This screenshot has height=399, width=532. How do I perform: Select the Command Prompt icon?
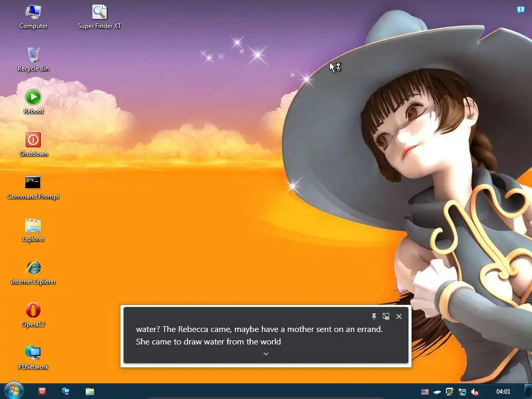[x=33, y=187]
